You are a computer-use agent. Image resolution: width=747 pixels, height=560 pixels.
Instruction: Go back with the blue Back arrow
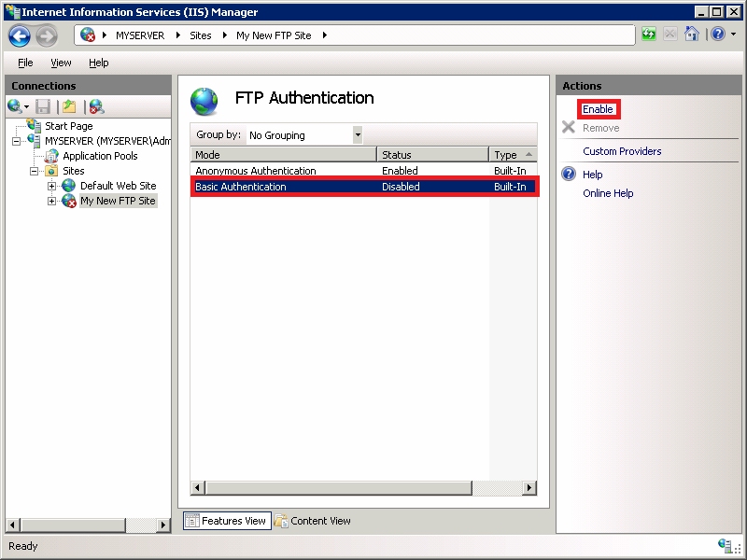(x=20, y=35)
